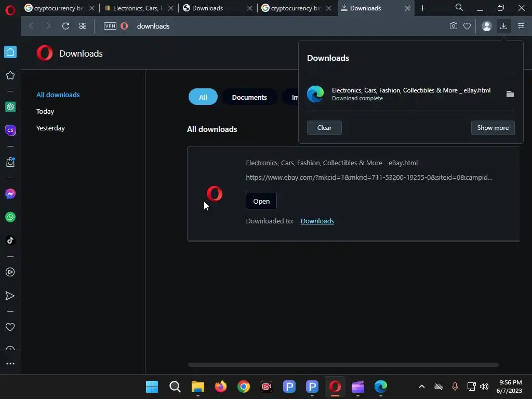
Task: Select All downloads in left panel
Action: click(x=58, y=95)
